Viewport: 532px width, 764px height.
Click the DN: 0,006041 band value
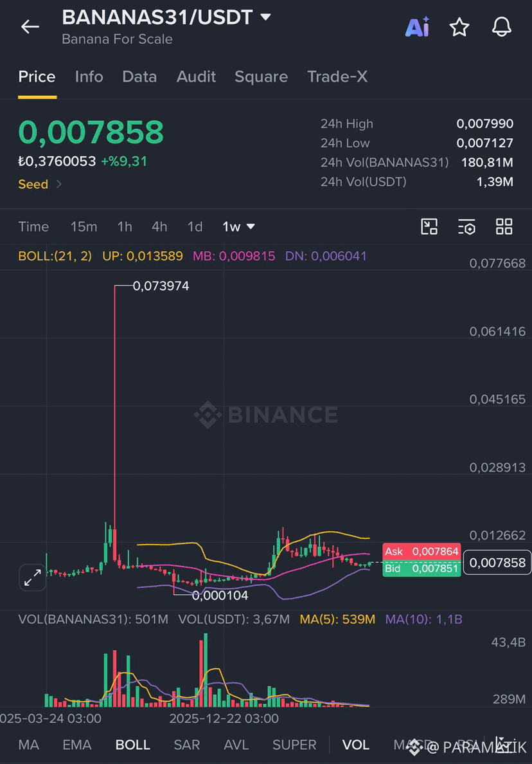326,257
